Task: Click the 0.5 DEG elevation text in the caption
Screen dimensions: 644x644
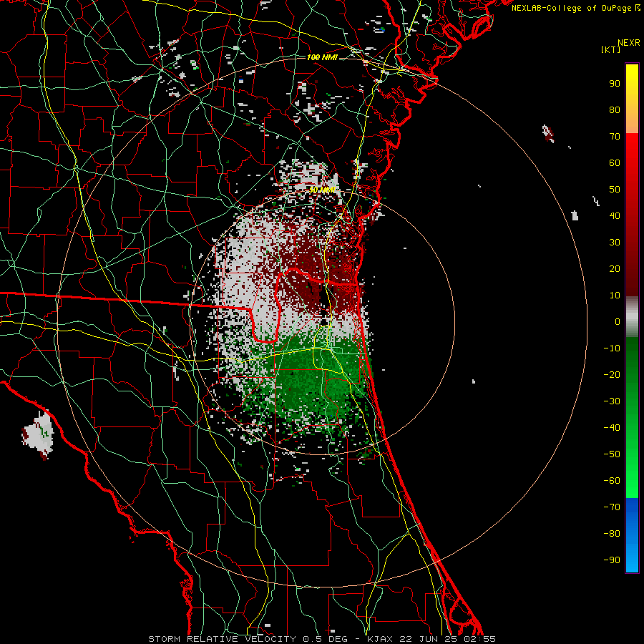Action: 325,639
